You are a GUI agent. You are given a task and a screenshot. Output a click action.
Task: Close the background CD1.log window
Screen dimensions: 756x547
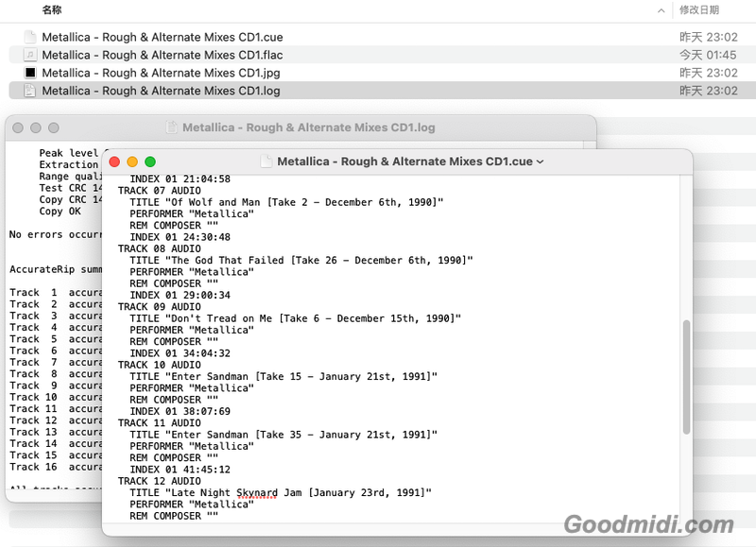click(x=18, y=128)
